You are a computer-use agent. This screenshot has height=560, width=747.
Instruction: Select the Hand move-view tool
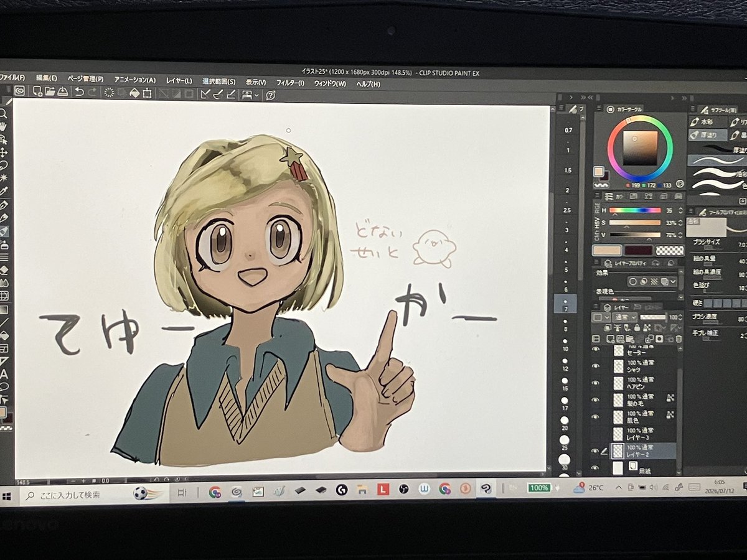[3, 126]
